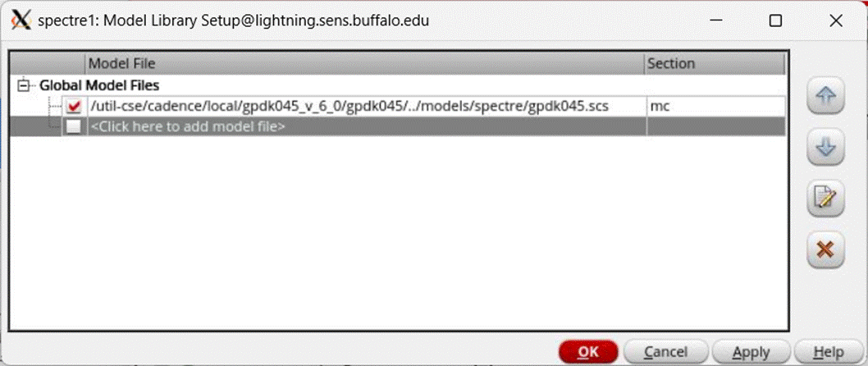Screen dimensions: 868x366
Task: Select the Global Model Files label
Action: [x=99, y=85]
